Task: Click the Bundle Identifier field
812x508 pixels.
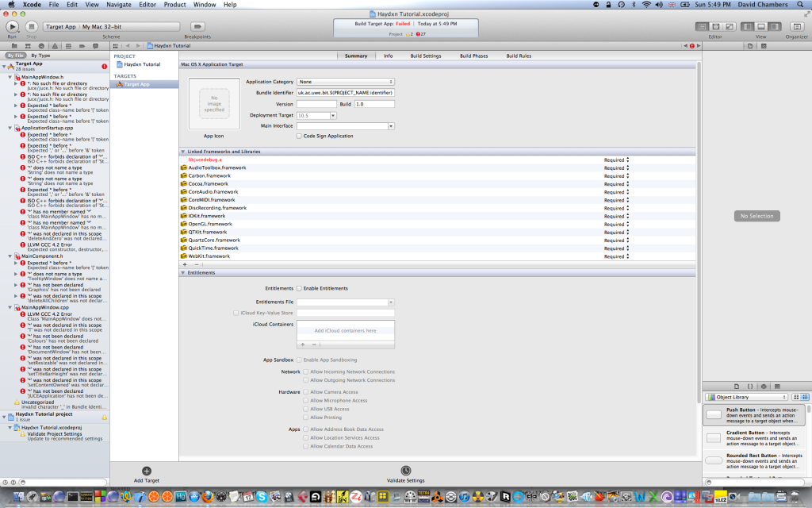Action: (x=346, y=93)
